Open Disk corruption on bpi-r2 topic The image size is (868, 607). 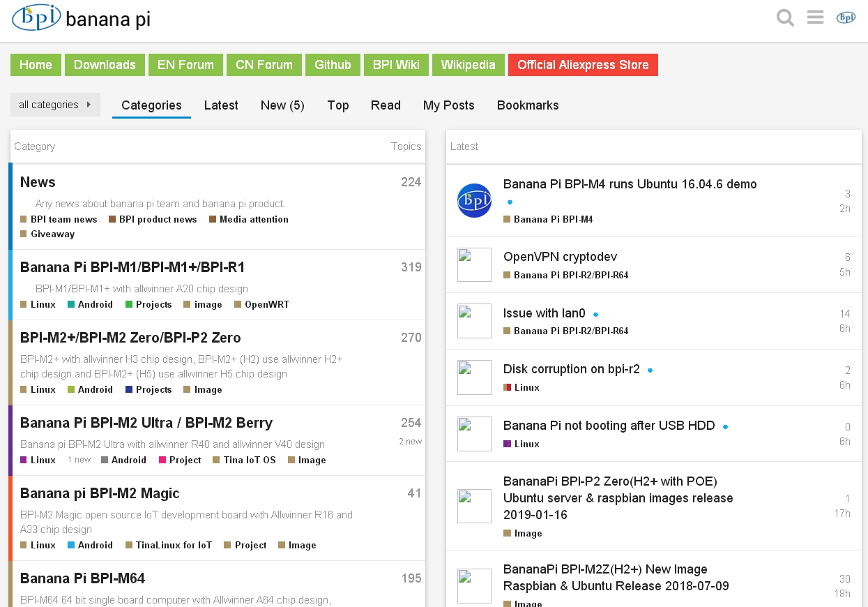[572, 369]
